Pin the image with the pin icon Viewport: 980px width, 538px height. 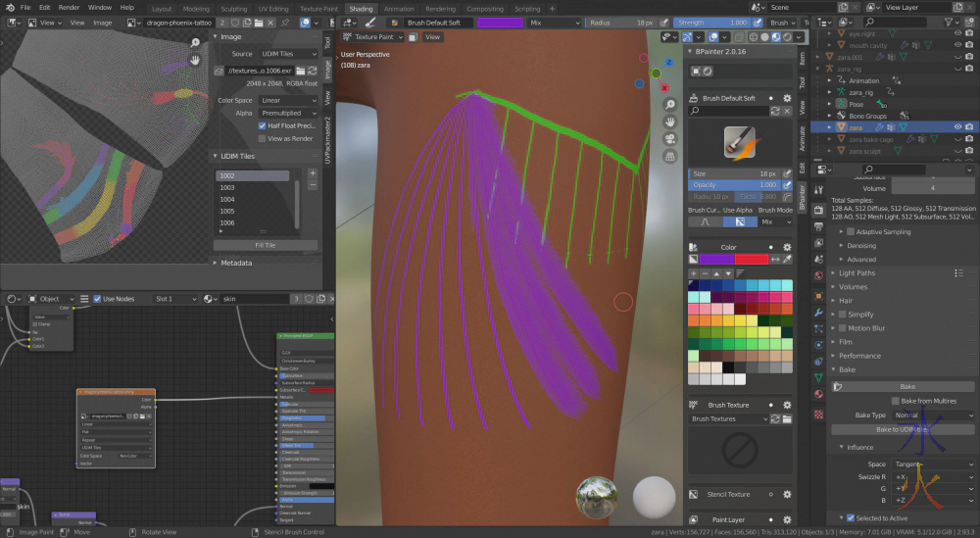click(285, 23)
